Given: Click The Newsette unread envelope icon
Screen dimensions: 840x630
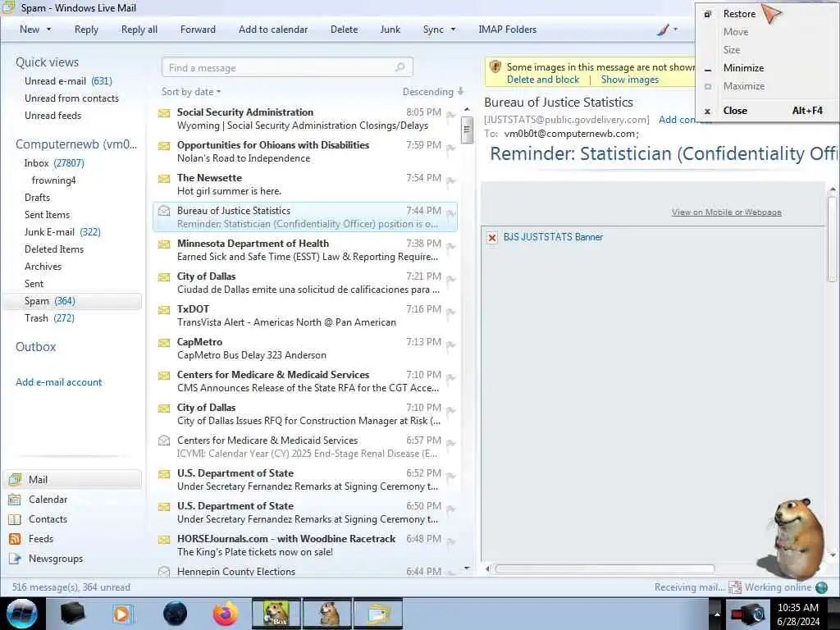Looking at the screenshot, I should [164, 179].
